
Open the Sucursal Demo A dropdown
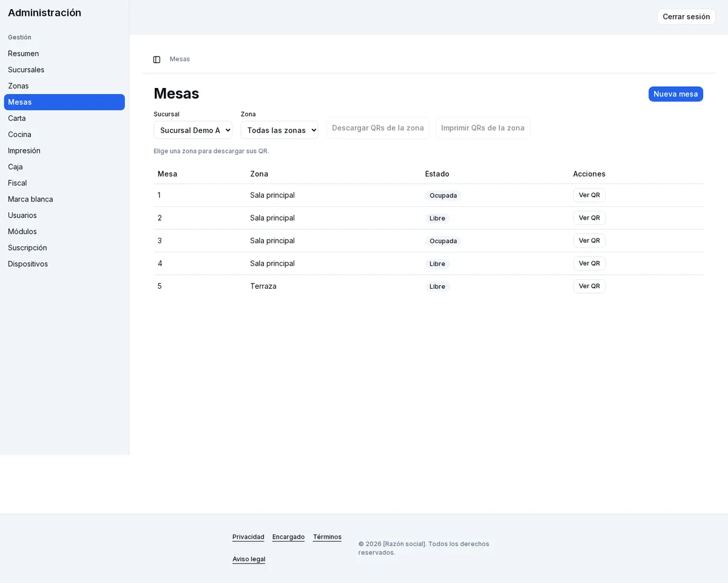tap(193, 130)
